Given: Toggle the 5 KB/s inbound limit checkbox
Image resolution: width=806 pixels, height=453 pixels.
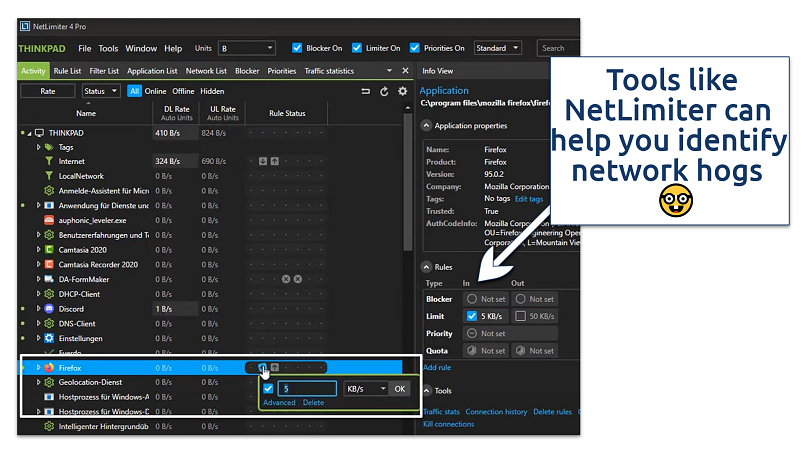Looking at the screenshot, I should point(472,316).
